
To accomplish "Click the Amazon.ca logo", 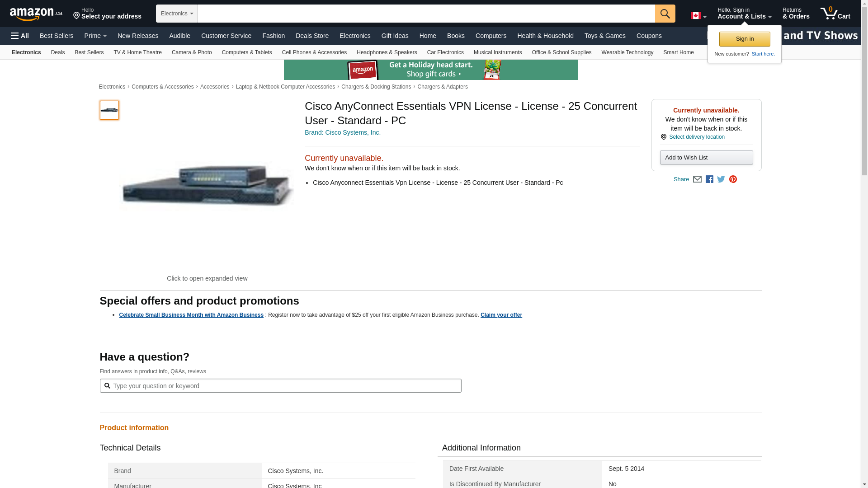I will coord(36,14).
